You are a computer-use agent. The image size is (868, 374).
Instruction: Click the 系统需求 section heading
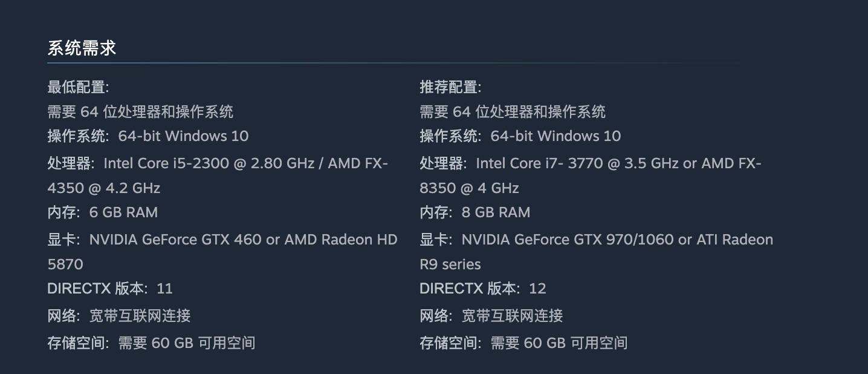(x=82, y=48)
